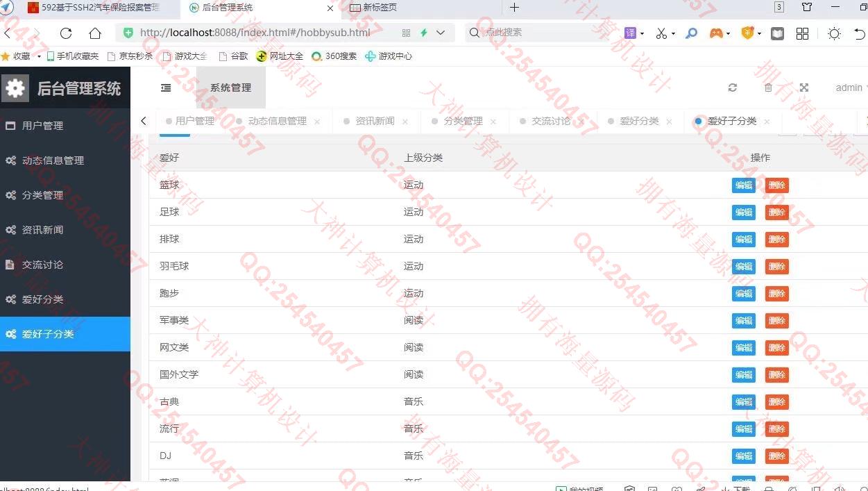Select sidebar item 爱好子分类
The image size is (868, 491).
65,334
